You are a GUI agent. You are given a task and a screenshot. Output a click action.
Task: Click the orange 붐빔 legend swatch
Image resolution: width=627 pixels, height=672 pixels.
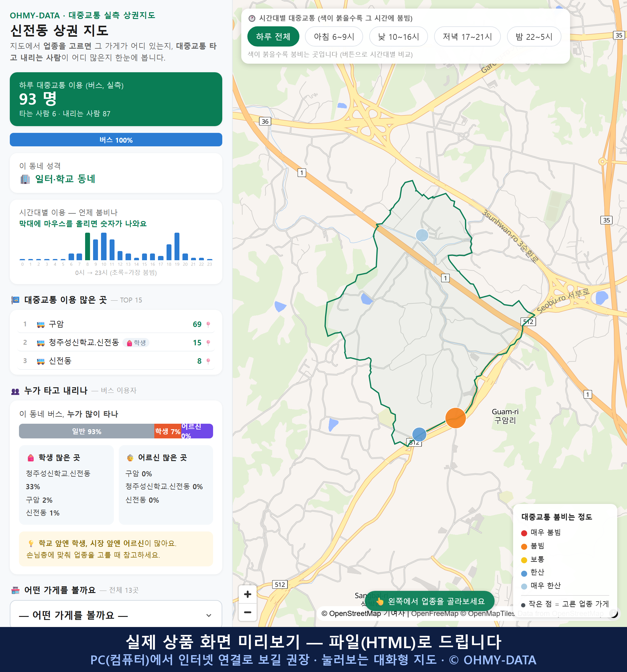pos(524,546)
